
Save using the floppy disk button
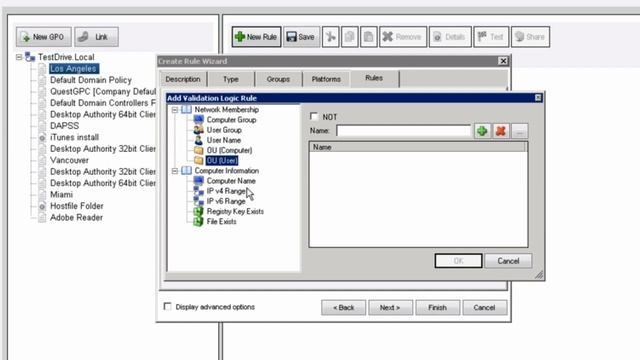[301, 37]
